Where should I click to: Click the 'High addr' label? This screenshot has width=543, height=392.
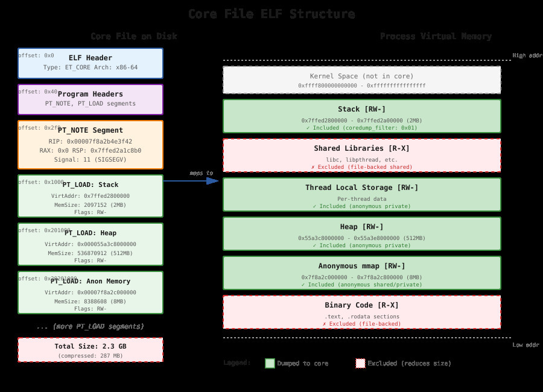pyautogui.click(x=527, y=55)
